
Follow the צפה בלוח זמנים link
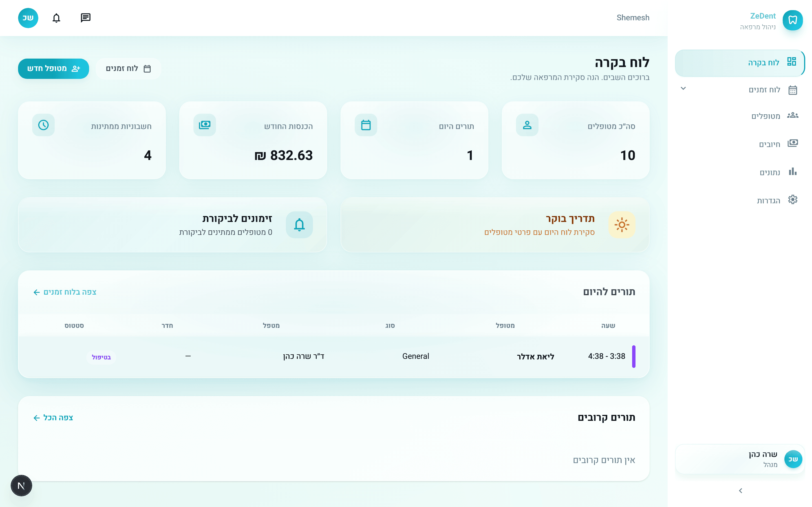[65, 292]
